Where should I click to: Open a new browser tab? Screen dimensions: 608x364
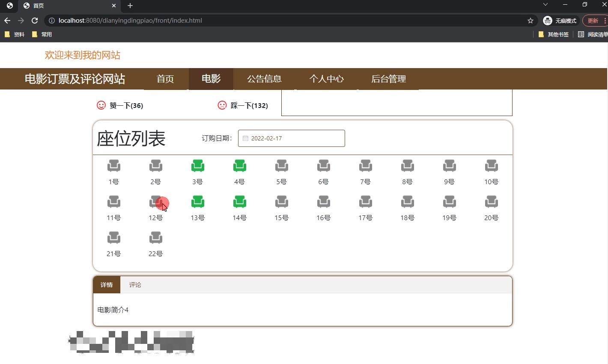click(130, 6)
